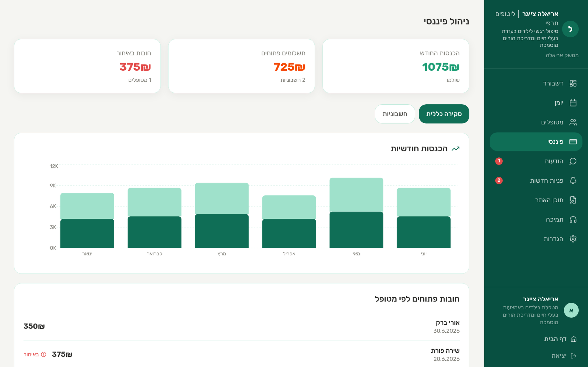Click the red badge on הודעות
588x367 pixels.
[x=499, y=161]
